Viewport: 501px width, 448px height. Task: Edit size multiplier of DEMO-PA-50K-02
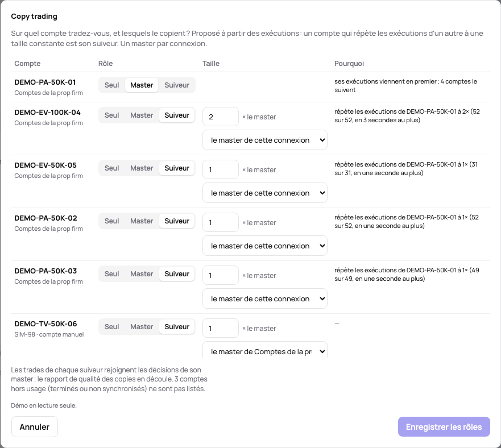[221, 222]
